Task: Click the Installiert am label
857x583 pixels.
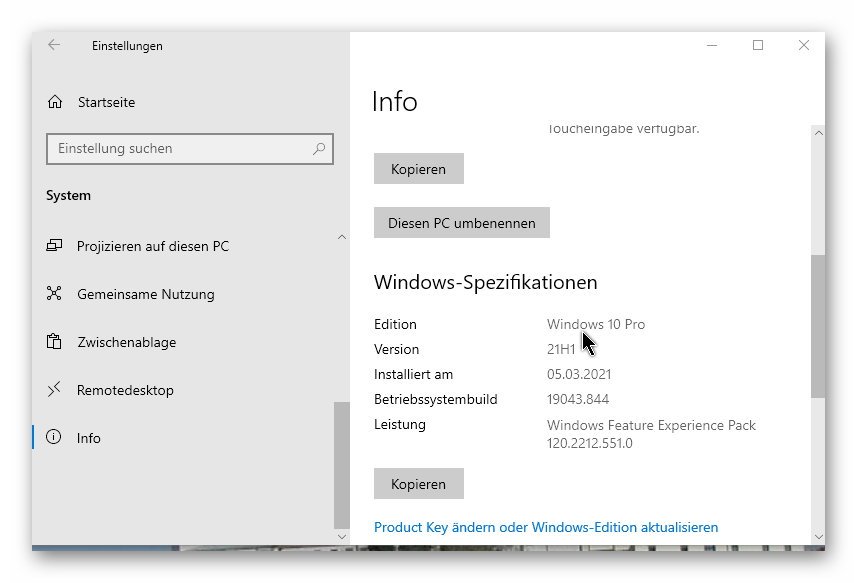Action: [x=413, y=374]
